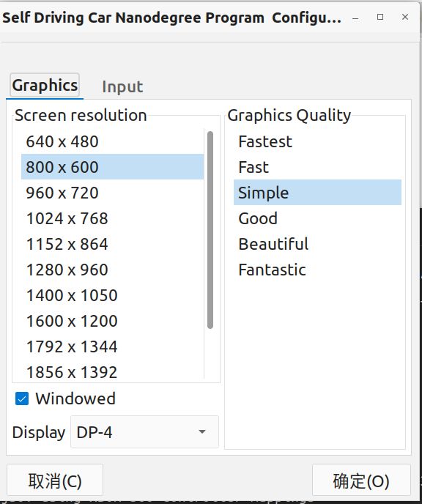Select Simple graphics quality
Viewport: 422px width, 504px height.
pos(317,193)
